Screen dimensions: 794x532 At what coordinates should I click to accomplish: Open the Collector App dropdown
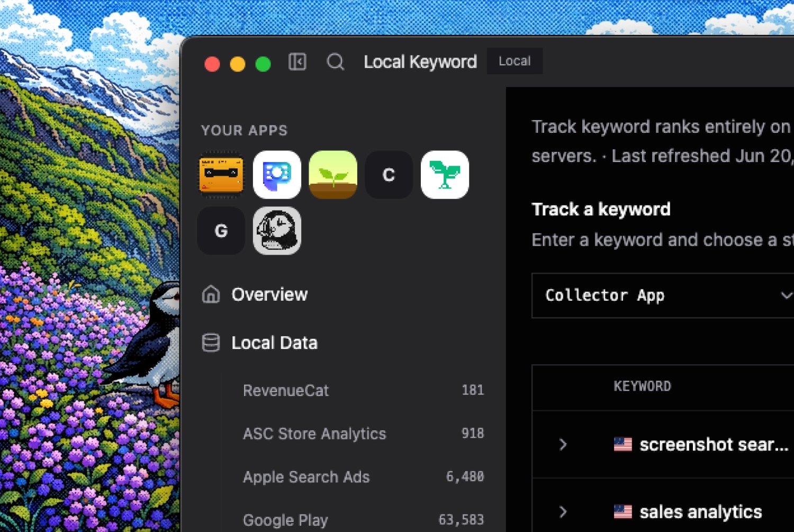663,295
